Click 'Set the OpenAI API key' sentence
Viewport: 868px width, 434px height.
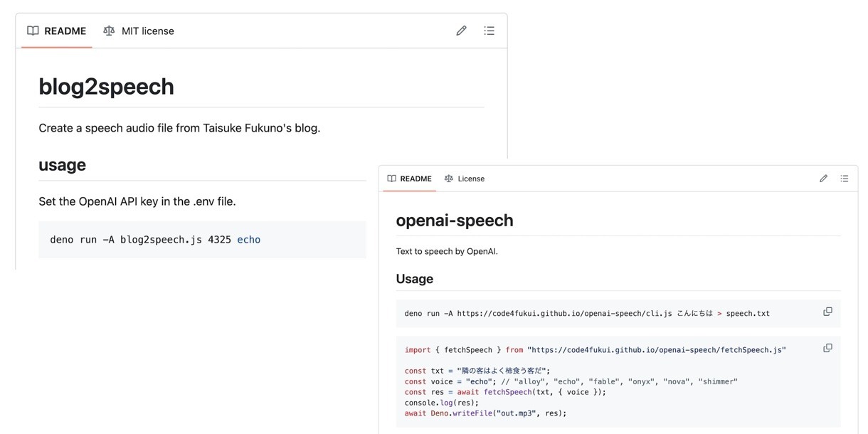(137, 201)
